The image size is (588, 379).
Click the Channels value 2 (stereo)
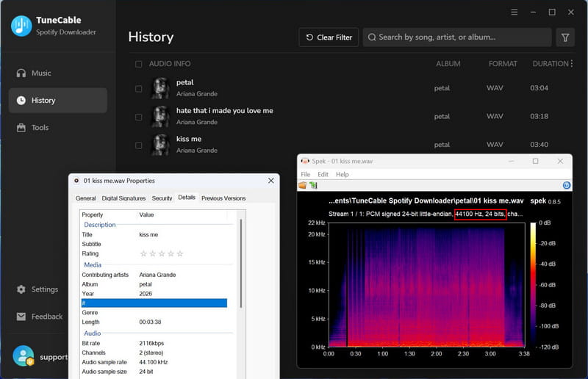tap(151, 353)
